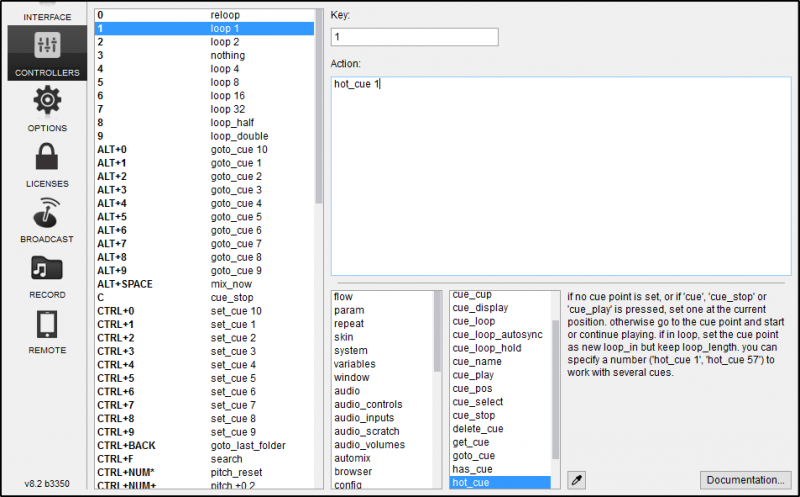
Task: Click the key mapping list scrollbar
Action: (320, 100)
